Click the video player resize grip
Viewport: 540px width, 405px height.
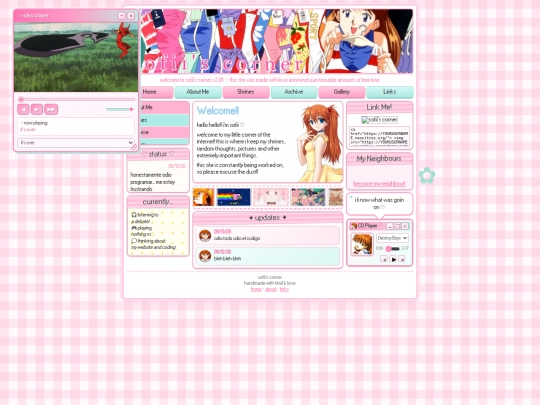(x=134, y=147)
